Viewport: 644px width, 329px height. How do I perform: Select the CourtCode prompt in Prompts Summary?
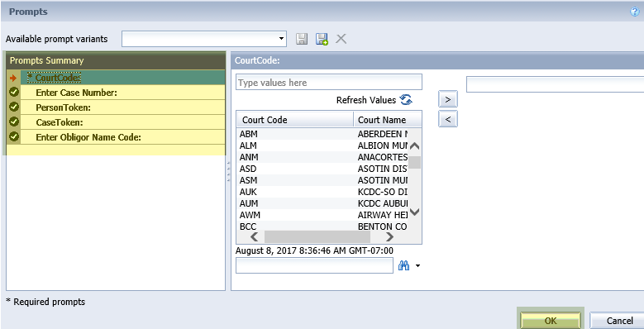pyautogui.click(x=123, y=77)
